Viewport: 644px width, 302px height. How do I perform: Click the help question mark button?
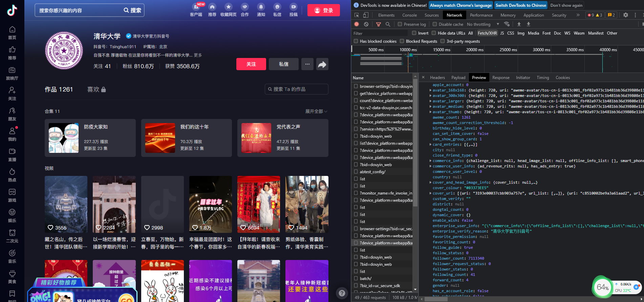coord(342,293)
